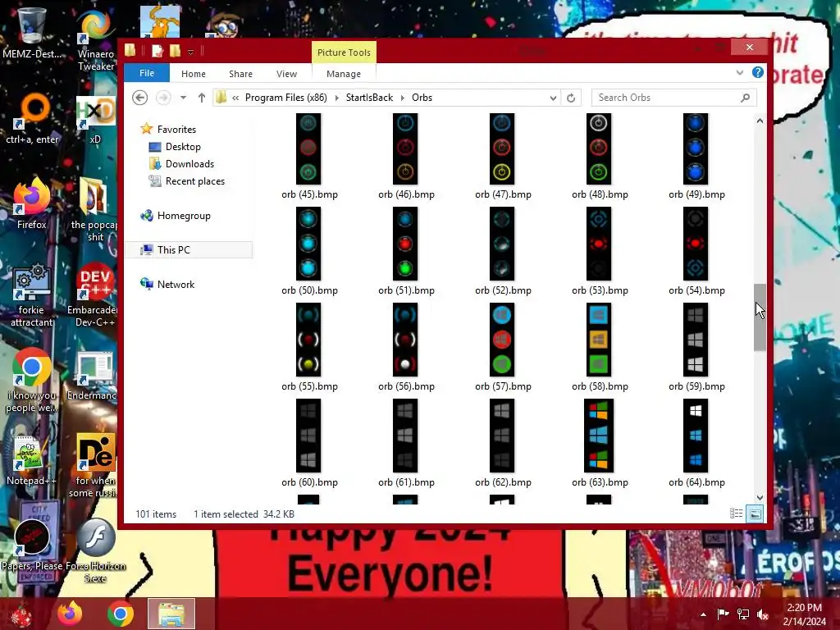840x630 pixels.
Task: Select the Manage tab under Picture Tools
Action: point(344,74)
